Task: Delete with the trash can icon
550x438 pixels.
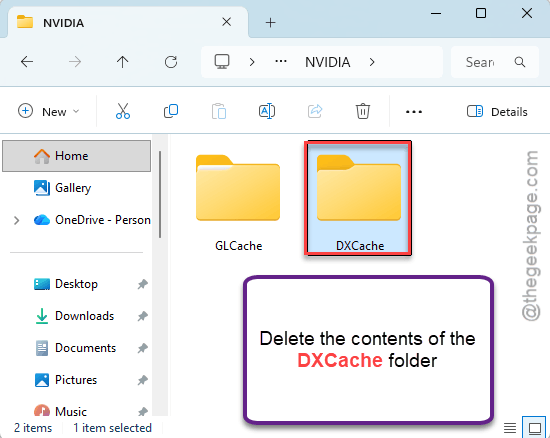Action: click(363, 111)
